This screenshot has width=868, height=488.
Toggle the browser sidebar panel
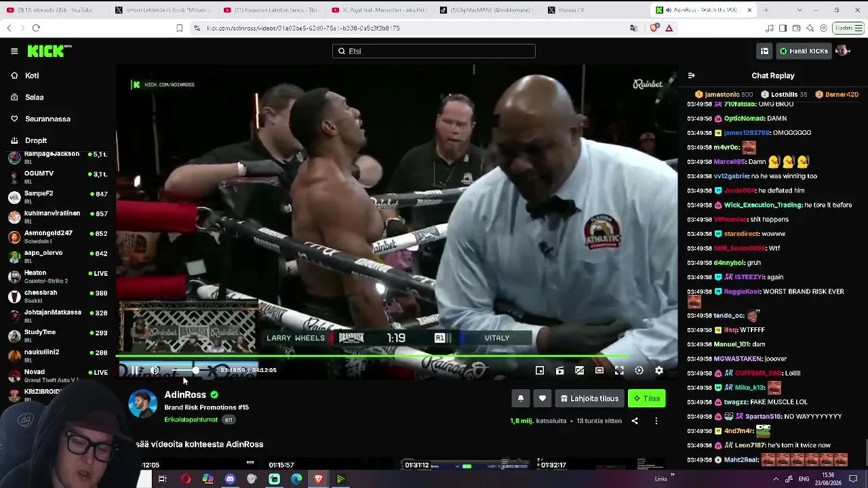click(783, 28)
